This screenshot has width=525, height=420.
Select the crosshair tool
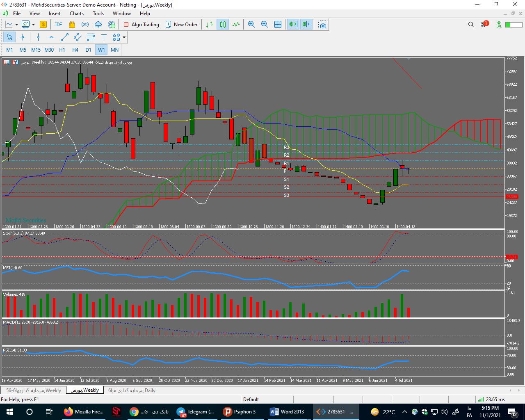[23, 37]
